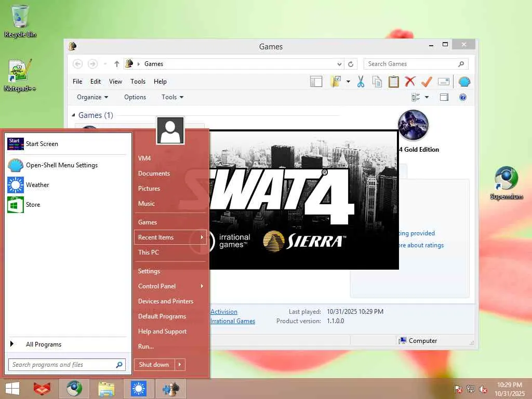Launch Store from the start menu
The width and height of the screenshot is (532, 399).
pyautogui.click(x=67, y=205)
